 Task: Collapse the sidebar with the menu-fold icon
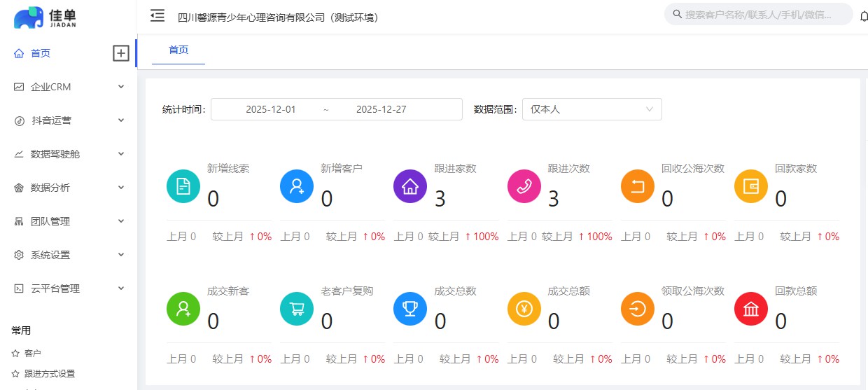pyautogui.click(x=157, y=15)
